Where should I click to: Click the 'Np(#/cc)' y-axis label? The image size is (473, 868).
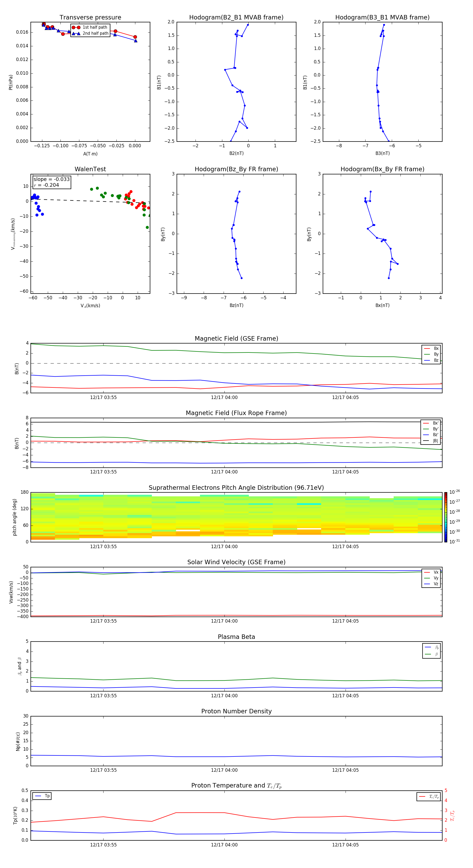point(18,741)
